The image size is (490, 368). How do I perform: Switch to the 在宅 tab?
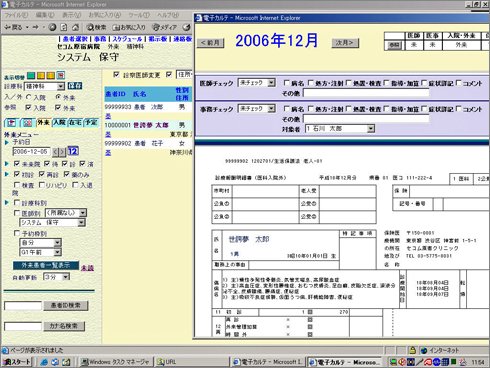point(75,122)
